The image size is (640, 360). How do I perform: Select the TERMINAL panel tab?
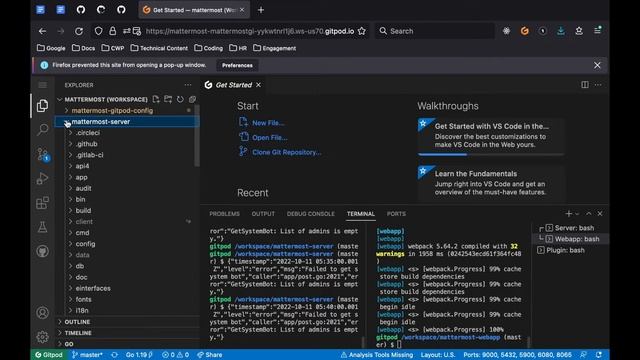361,214
